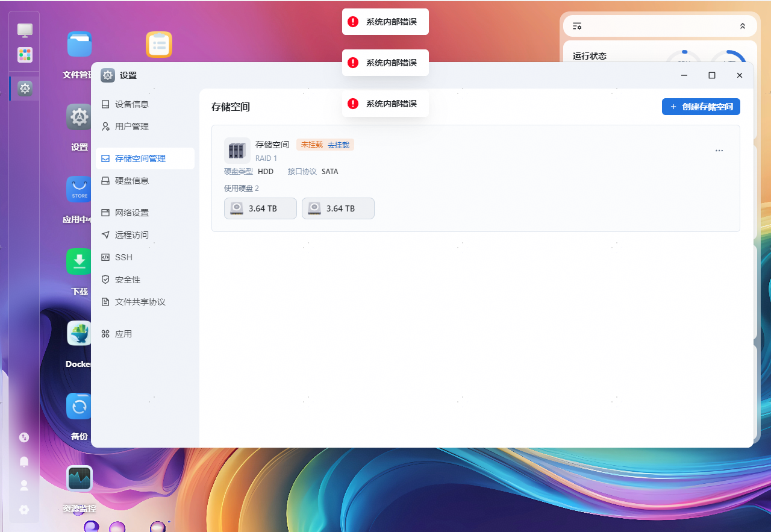The height and width of the screenshot is (532, 771).
Task: Click the 未挂载 status tag
Action: (x=312, y=145)
